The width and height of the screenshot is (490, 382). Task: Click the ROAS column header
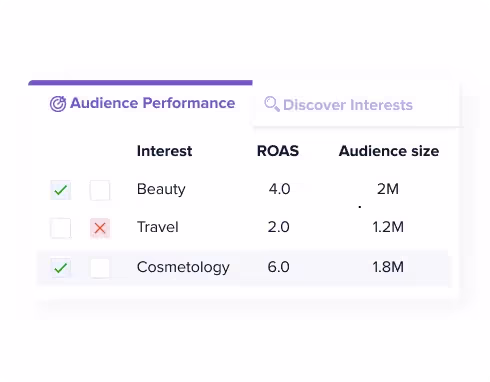coord(278,151)
